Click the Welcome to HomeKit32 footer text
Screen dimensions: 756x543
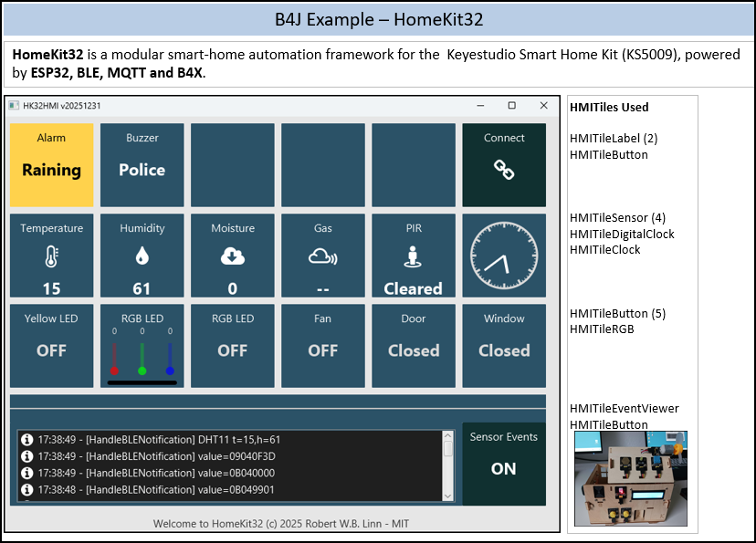[x=281, y=524]
